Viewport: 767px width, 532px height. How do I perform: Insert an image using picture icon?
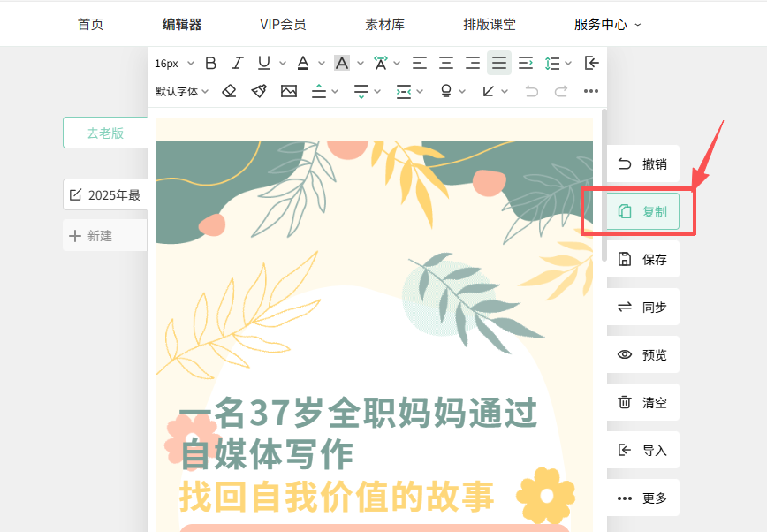click(x=289, y=91)
